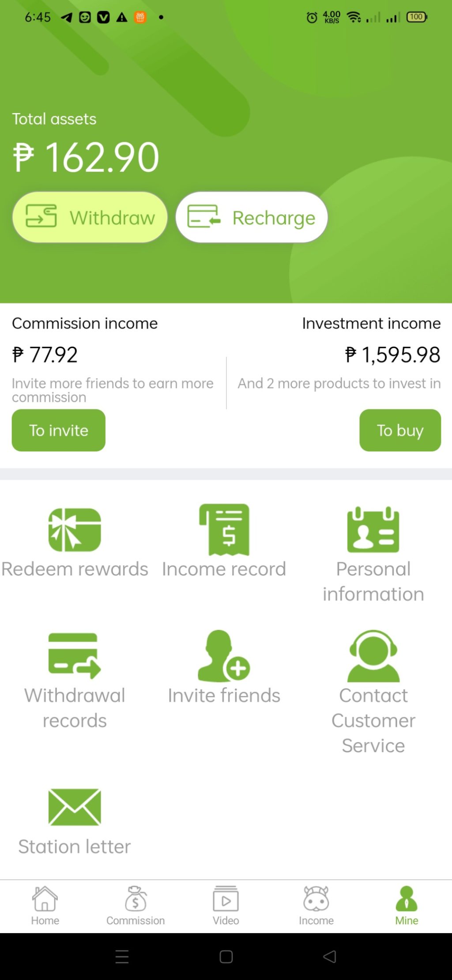Viewport: 452px width, 980px height.
Task: Tap the Contact Customer Service headset icon
Action: click(373, 656)
